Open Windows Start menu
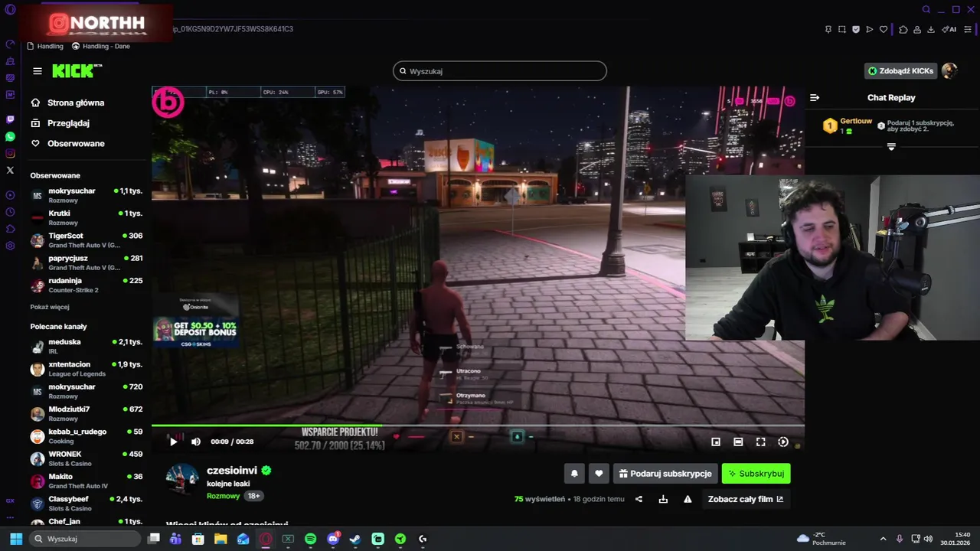Viewport: 980px width, 551px height. click(15, 539)
